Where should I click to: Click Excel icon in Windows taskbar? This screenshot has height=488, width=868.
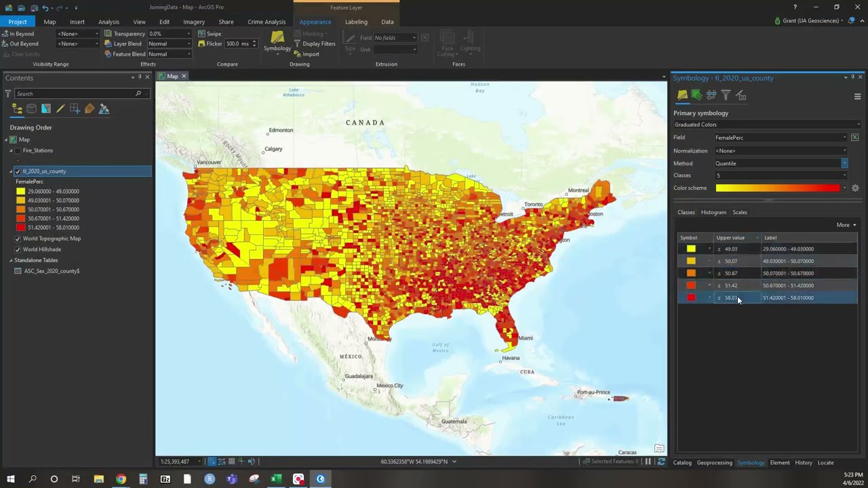[x=276, y=479]
